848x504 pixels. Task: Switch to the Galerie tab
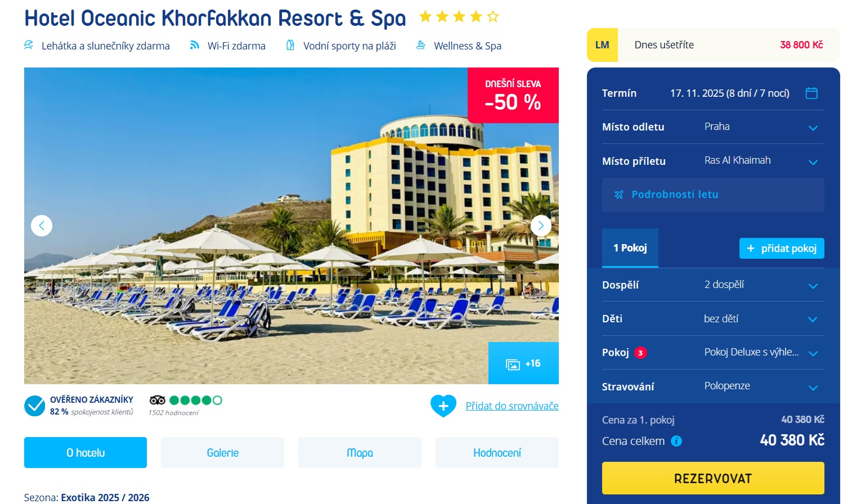223,453
